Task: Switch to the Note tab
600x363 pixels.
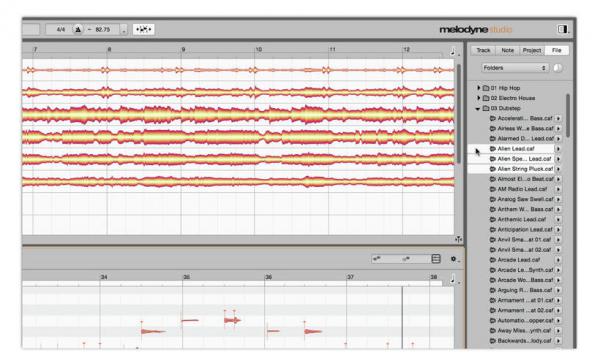Action: coord(507,50)
